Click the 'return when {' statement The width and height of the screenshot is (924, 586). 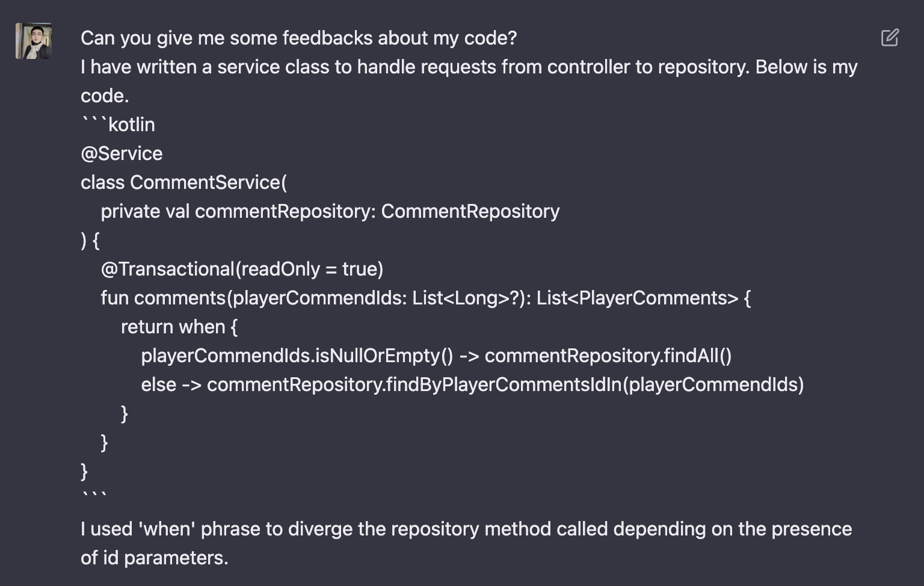179,327
